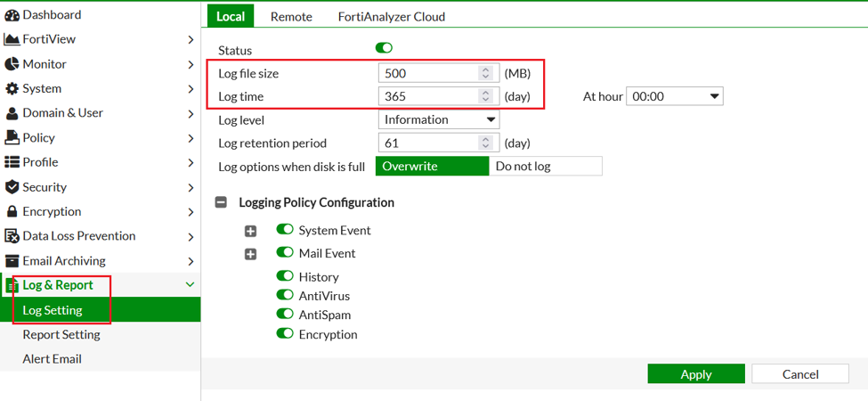Viewport: 868px width, 401px height.
Task: Switch to the Local tab
Action: (231, 17)
